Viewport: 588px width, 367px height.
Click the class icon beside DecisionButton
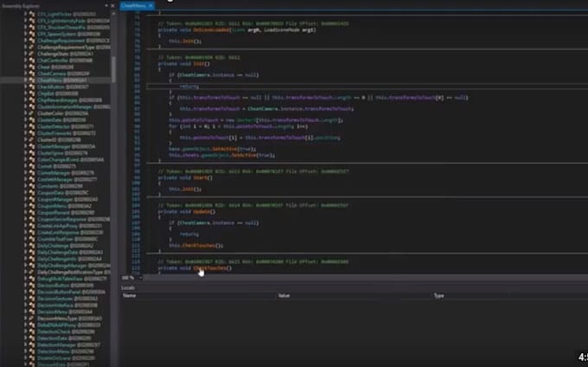pyautogui.click(x=32, y=285)
